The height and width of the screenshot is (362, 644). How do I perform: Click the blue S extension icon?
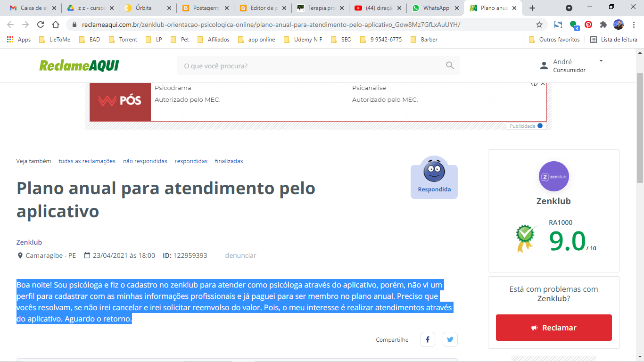coord(558,25)
